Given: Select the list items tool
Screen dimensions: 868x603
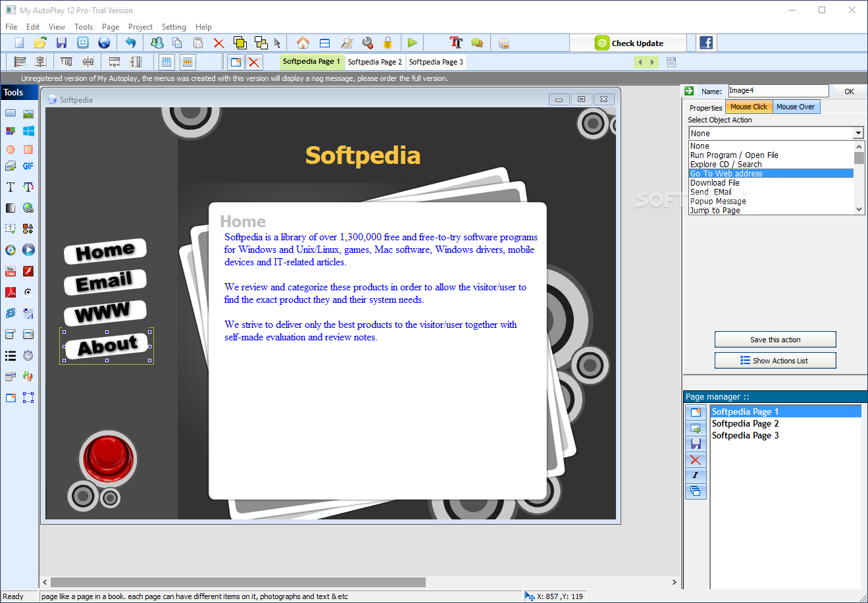Looking at the screenshot, I should coord(11,355).
